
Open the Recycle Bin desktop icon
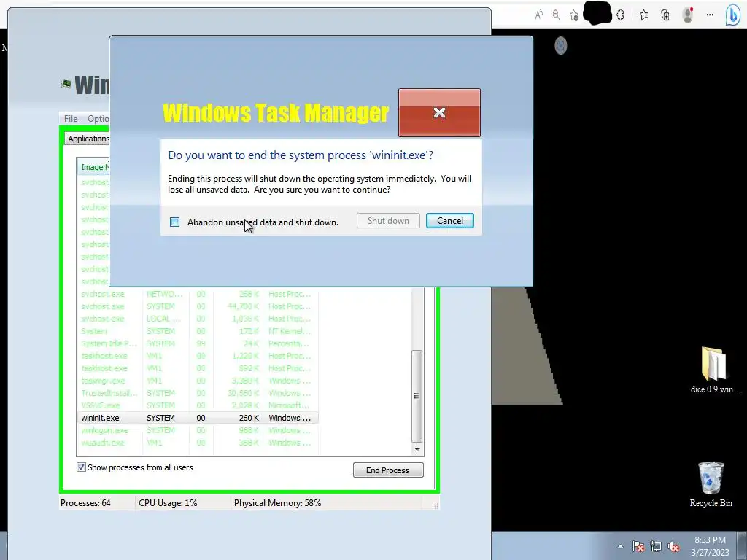click(711, 484)
